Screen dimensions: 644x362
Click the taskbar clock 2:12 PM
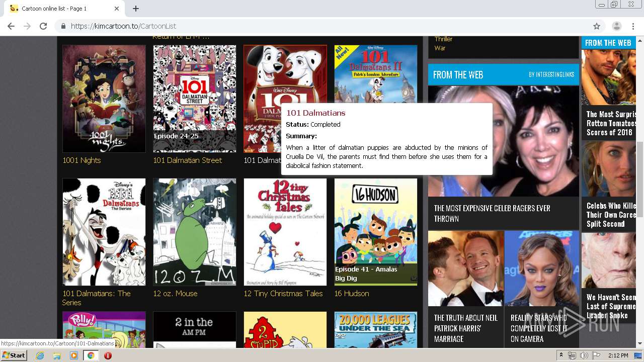click(x=618, y=355)
